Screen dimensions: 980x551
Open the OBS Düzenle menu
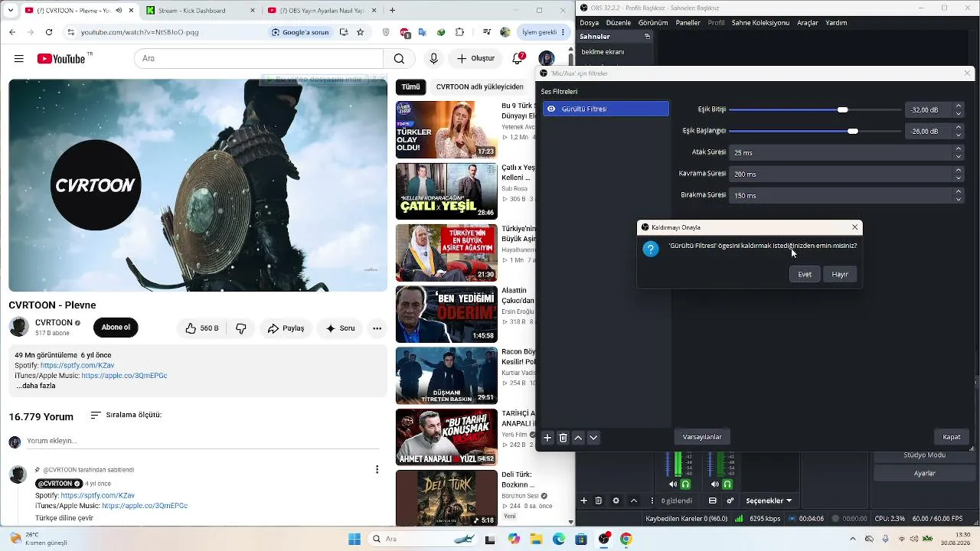tap(617, 23)
